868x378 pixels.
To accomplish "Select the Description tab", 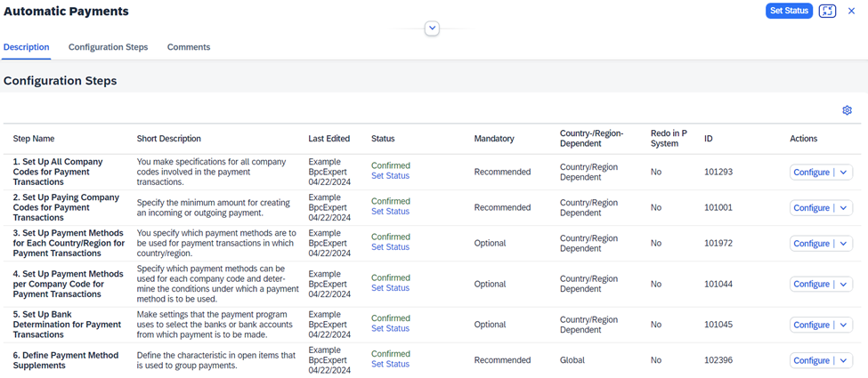I will point(26,47).
